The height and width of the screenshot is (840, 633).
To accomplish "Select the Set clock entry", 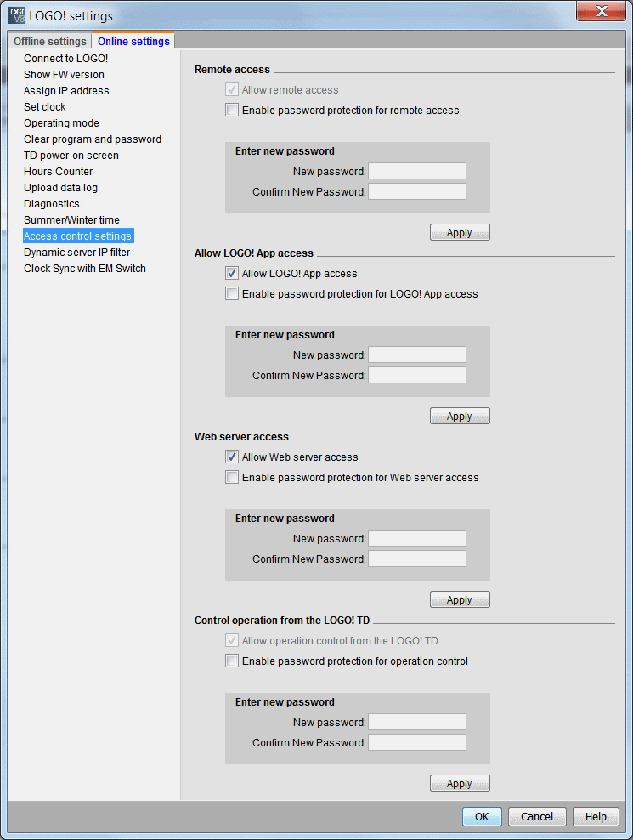I will point(44,106).
